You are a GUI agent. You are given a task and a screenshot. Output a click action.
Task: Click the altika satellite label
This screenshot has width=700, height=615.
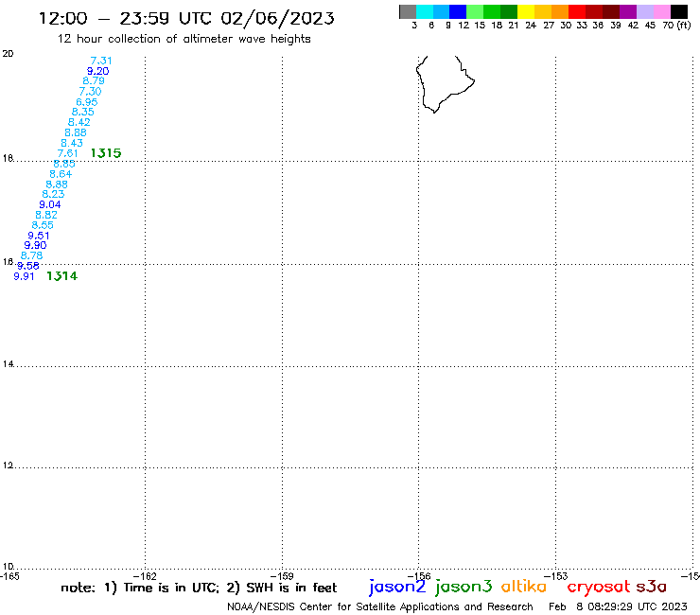524,586
